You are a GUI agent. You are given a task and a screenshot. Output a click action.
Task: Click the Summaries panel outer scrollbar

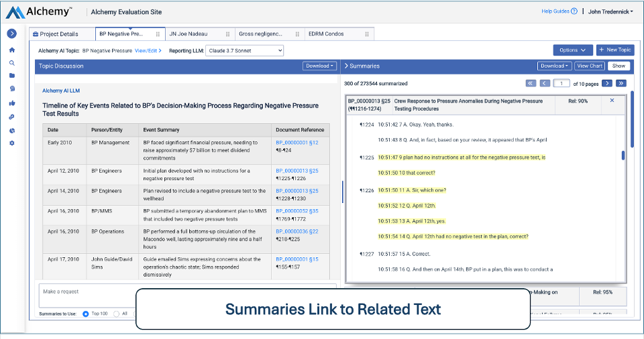coord(632,120)
